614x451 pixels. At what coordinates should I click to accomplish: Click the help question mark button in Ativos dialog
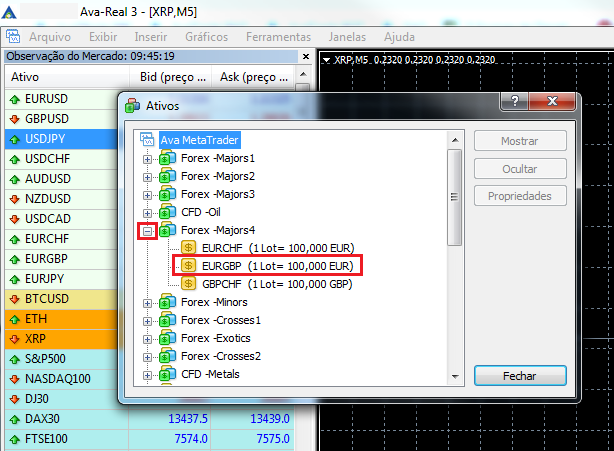pos(515,101)
